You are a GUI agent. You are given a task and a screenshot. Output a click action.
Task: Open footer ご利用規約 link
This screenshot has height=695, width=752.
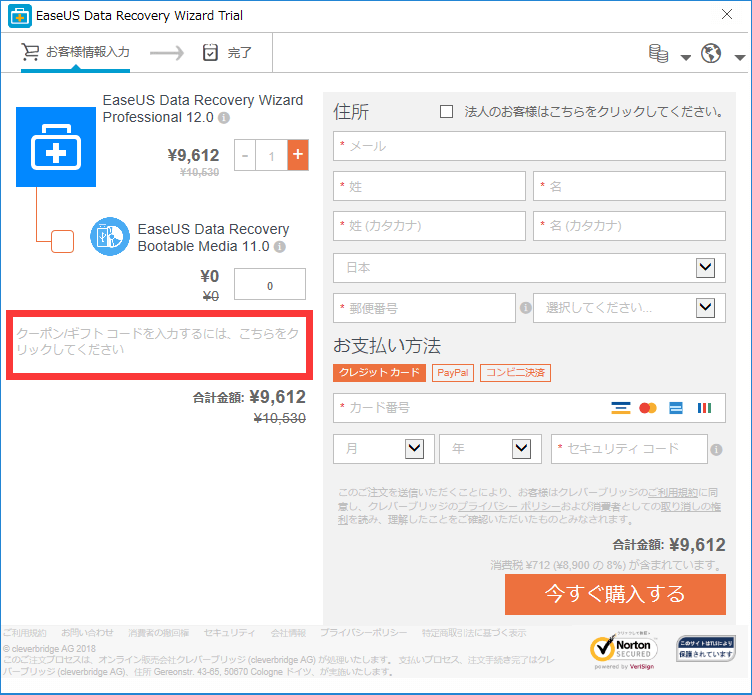pos(24,633)
